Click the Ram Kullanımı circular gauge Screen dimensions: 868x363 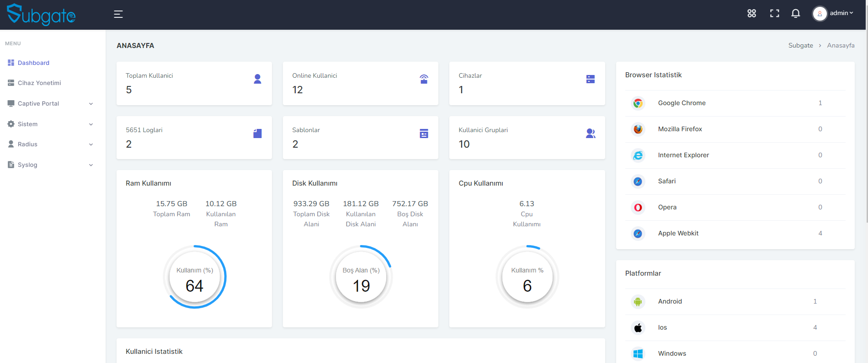(x=195, y=277)
